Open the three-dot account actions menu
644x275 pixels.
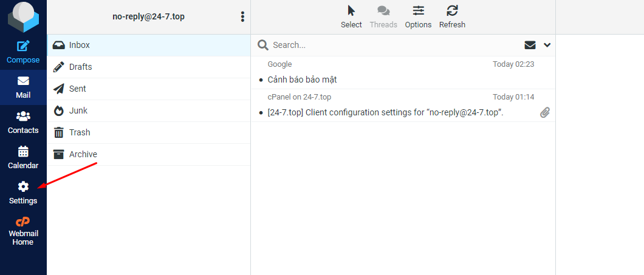242,16
